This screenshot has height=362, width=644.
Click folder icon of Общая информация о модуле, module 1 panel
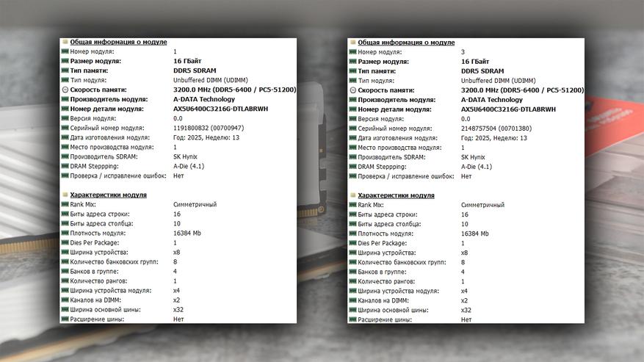coord(65,42)
